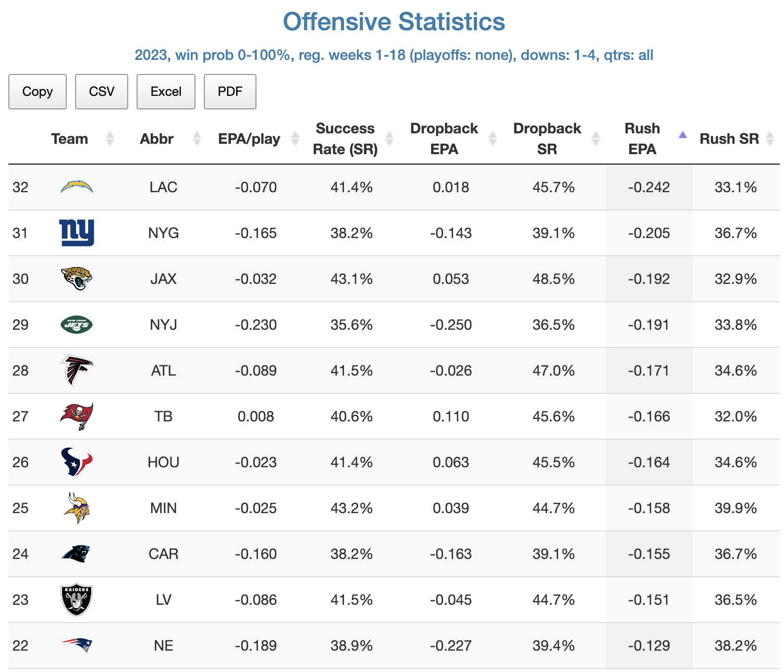
Task: Click the Los Angeles Chargers logo
Action: (x=77, y=187)
